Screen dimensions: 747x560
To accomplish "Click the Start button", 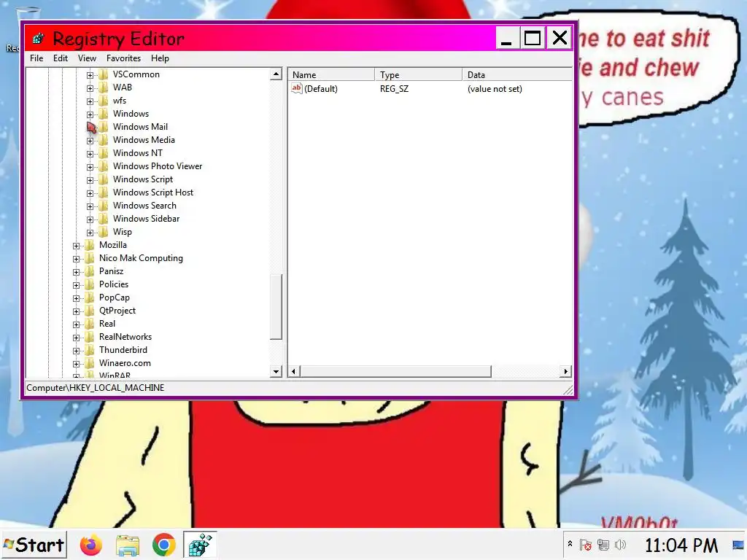I will pos(34,545).
